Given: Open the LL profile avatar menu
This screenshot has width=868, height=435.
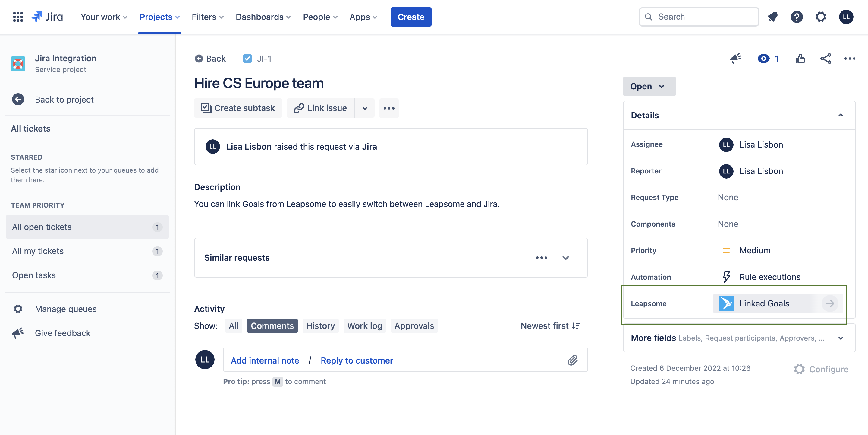Looking at the screenshot, I should click(x=846, y=17).
